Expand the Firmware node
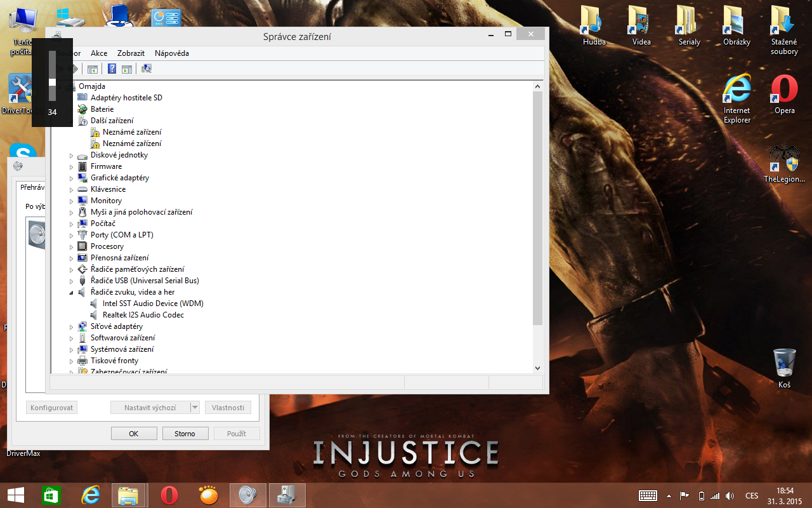The width and height of the screenshot is (812, 508). 72,167
